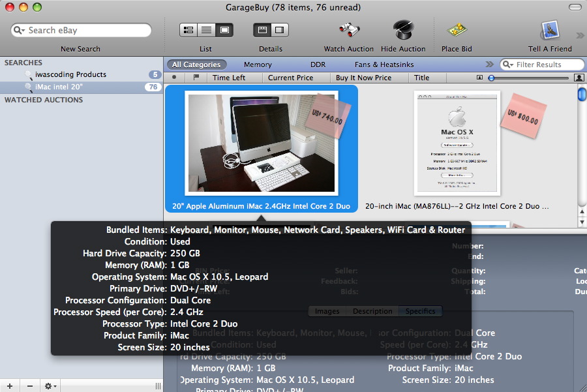Adjust the thumbnail size slider
The width and height of the screenshot is (587, 392).
coord(492,78)
